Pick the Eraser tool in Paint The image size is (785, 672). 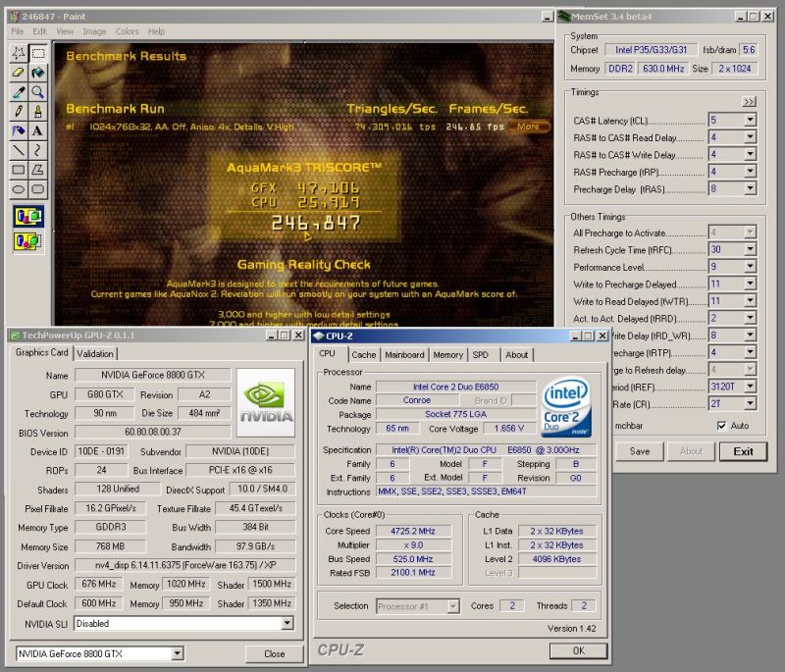tap(19, 72)
